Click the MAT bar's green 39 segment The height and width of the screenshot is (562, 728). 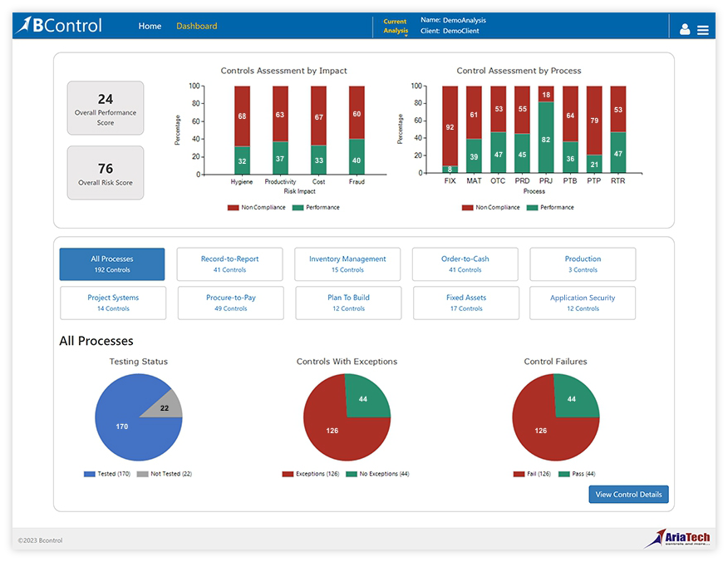coord(474,156)
